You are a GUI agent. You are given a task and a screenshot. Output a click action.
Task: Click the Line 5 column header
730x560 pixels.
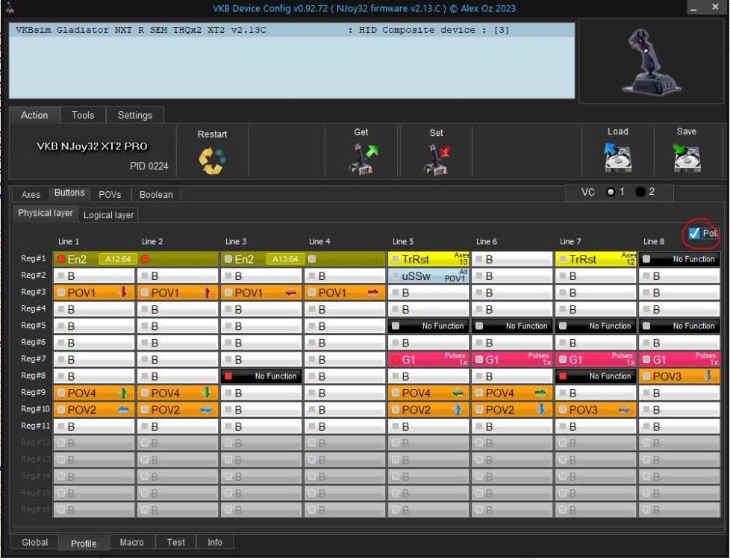[403, 241]
